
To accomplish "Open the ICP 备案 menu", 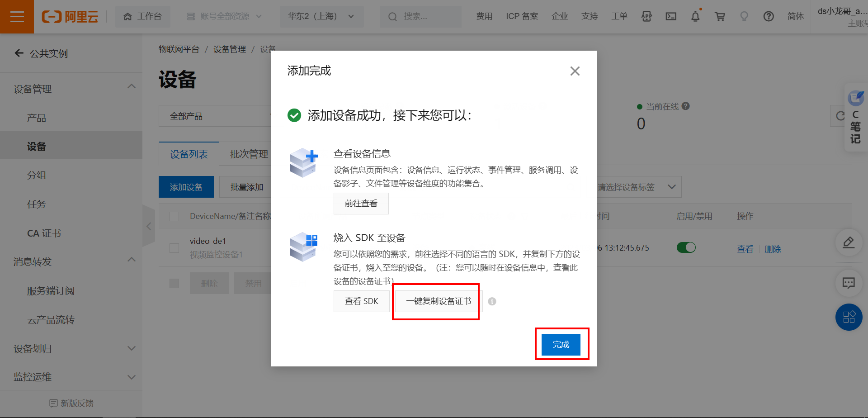I will 522,17.
